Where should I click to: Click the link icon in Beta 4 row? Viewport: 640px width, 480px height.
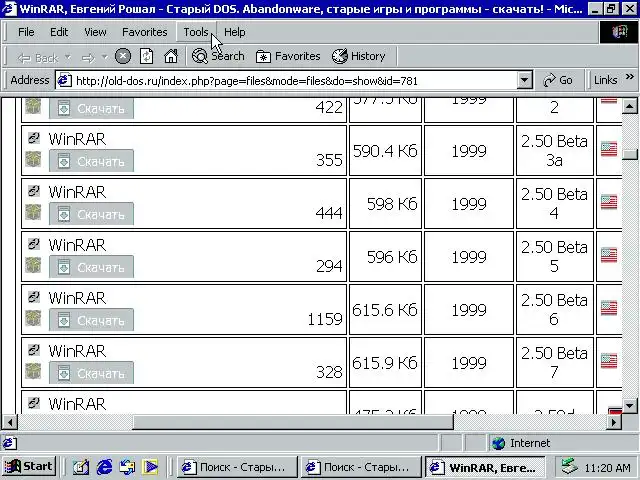click(x=33, y=191)
